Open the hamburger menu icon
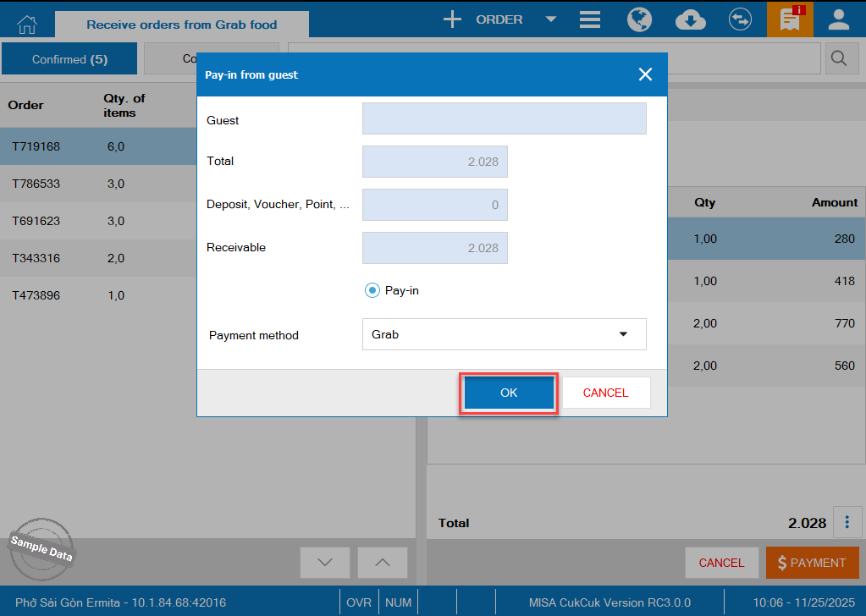866x616 pixels. coord(590,19)
